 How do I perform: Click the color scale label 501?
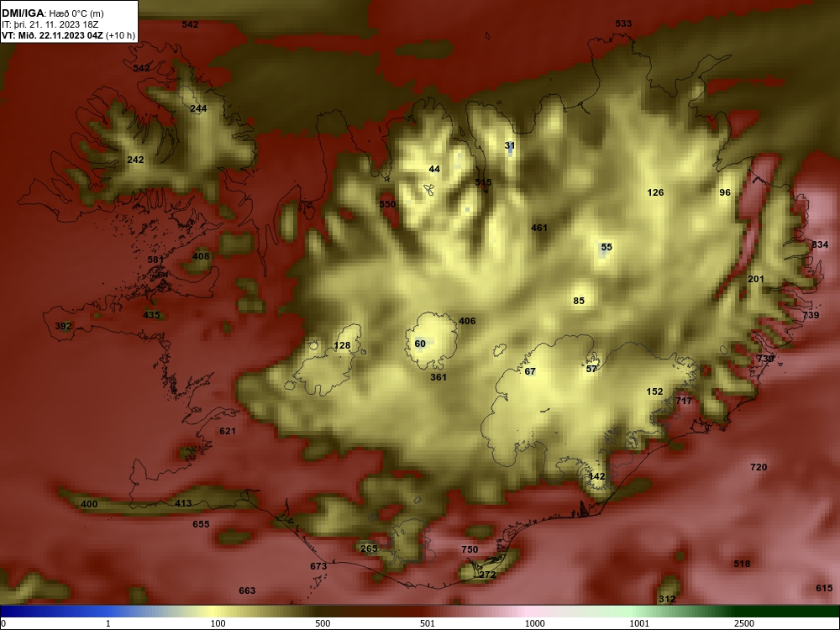click(428, 623)
